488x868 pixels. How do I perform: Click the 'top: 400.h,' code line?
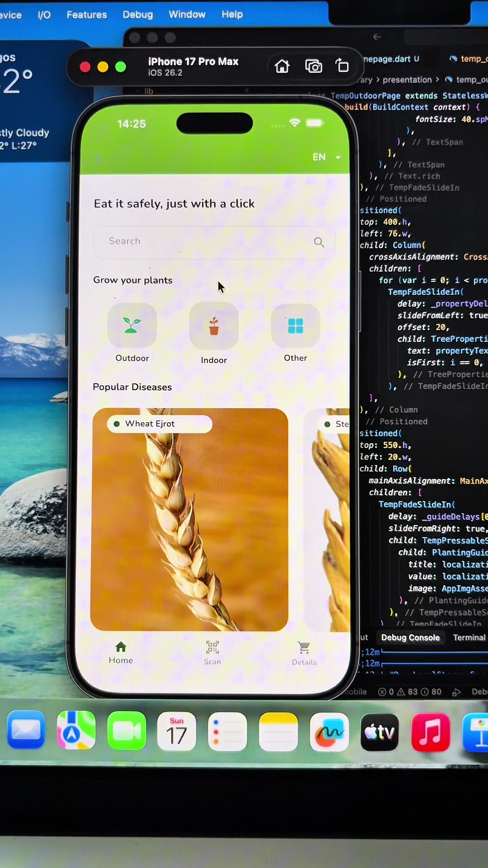click(x=385, y=222)
